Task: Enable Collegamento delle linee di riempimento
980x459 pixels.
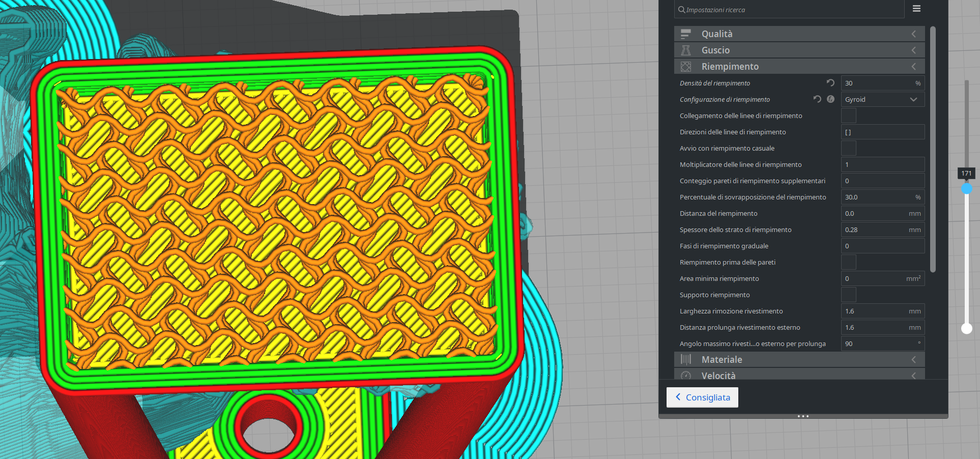Action: coord(848,116)
